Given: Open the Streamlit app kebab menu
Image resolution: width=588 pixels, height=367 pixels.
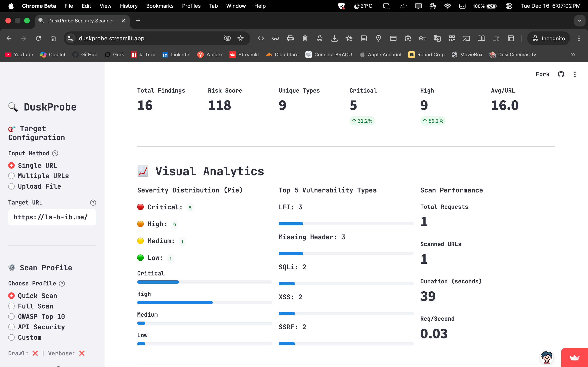Looking at the screenshot, I should pyautogui.click(x=575, y=74).
